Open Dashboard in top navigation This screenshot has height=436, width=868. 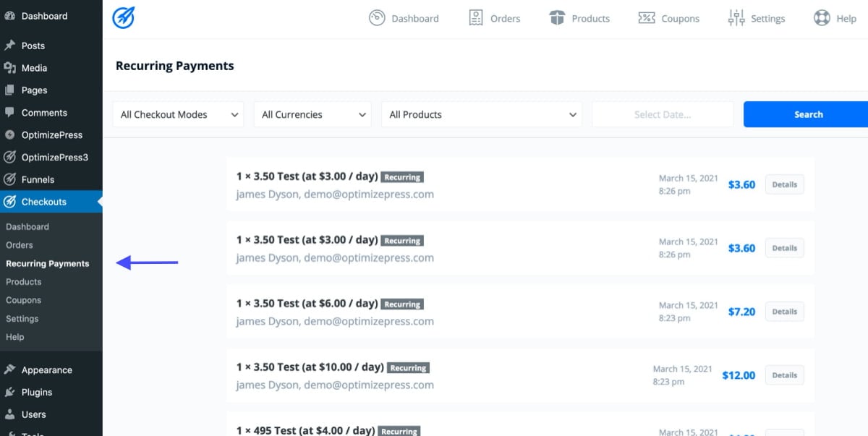tap(404, 18)
